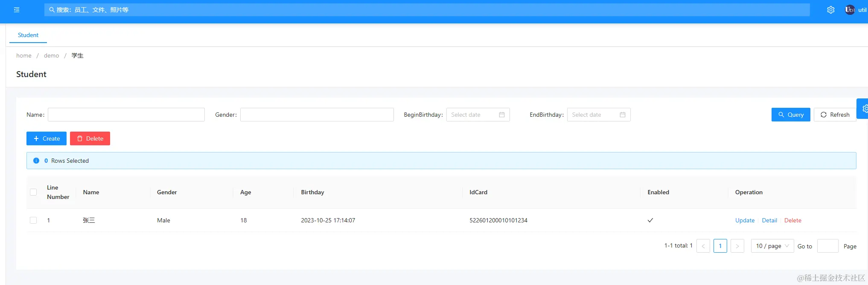
Task: Click the Age column header
Action: click(246, 192)
